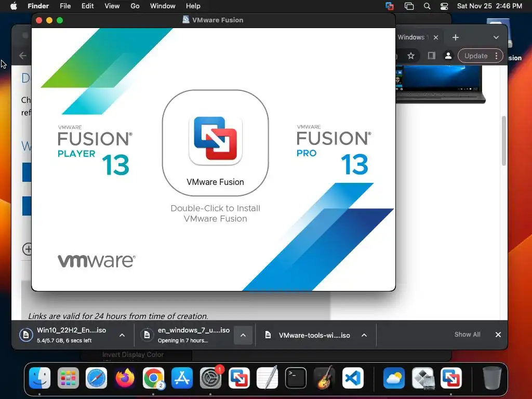Viewport: 532px width, 399px height.
Task: Click VMware-tools iso download item
Action: 308,335
